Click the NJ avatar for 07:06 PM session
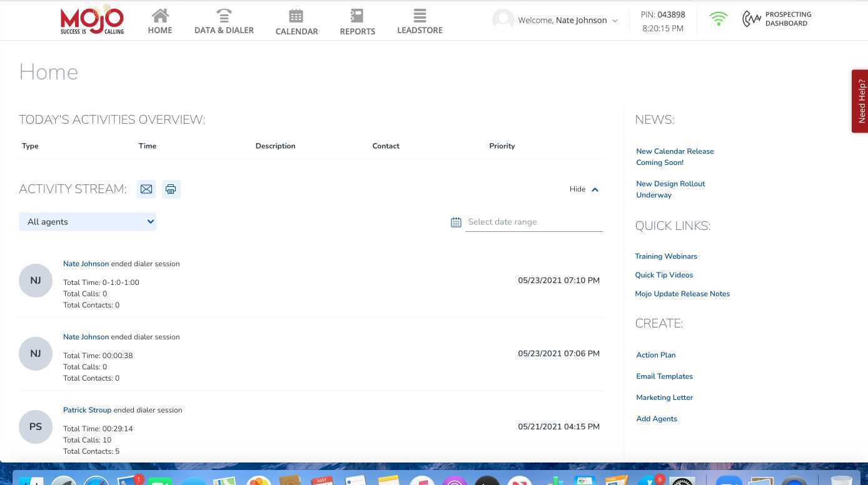This screenshot has width=868, height=485. point(36,354)
